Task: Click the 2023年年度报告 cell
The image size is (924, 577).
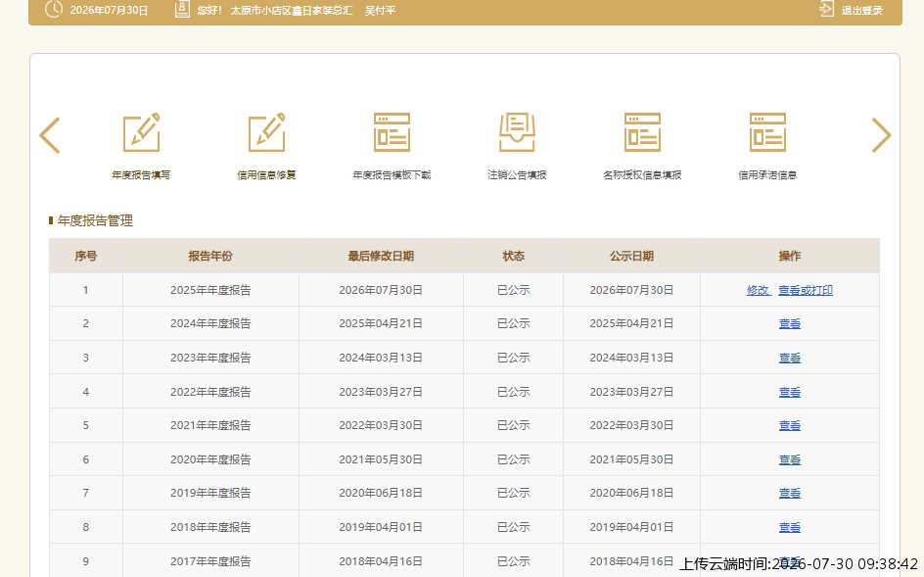Action: coord(210,358)
